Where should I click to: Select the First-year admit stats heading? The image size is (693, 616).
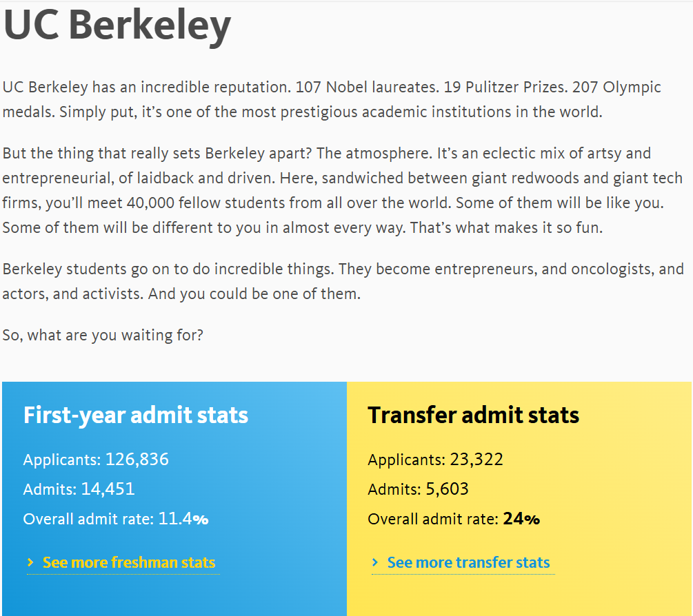pos(136,415)
